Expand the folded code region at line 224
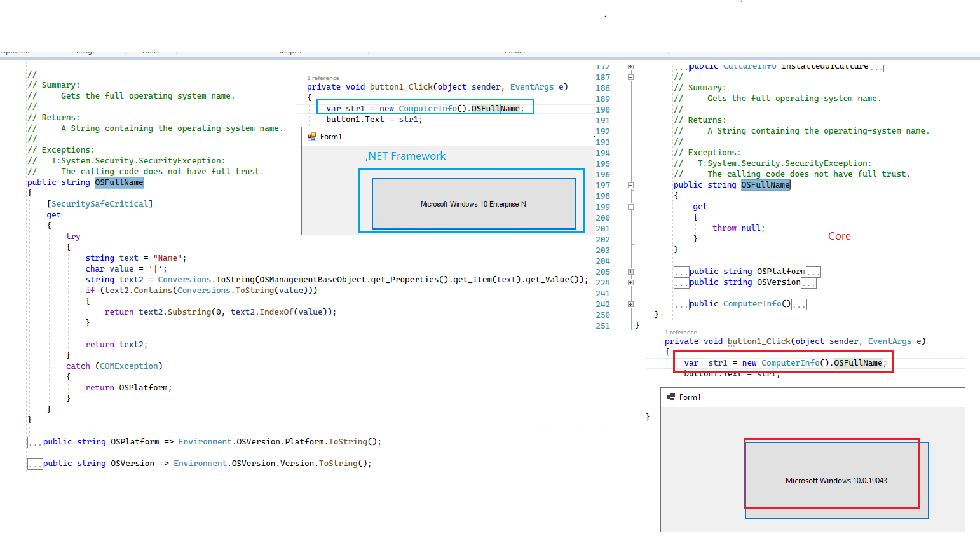Screen dimensions: 980x543 click(629, 282)
